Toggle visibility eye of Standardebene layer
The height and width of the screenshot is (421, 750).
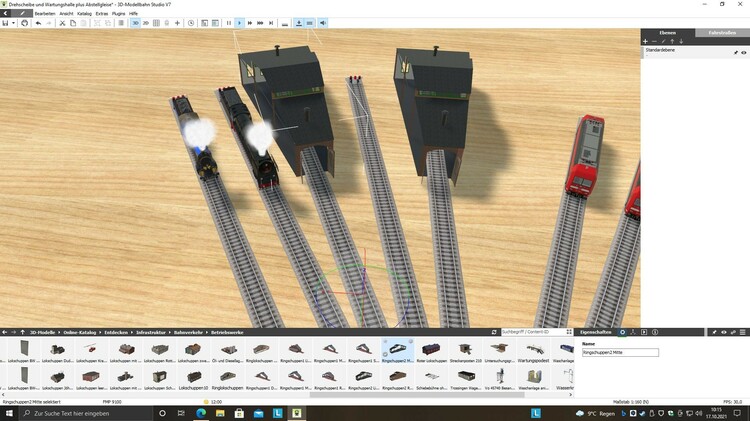point(743,52)
